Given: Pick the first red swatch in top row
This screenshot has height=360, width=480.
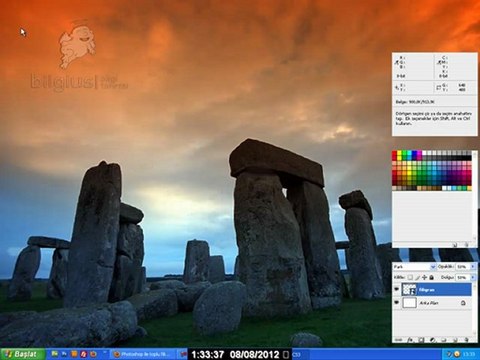Looking at the screenshot, I should tap(394, 153).
